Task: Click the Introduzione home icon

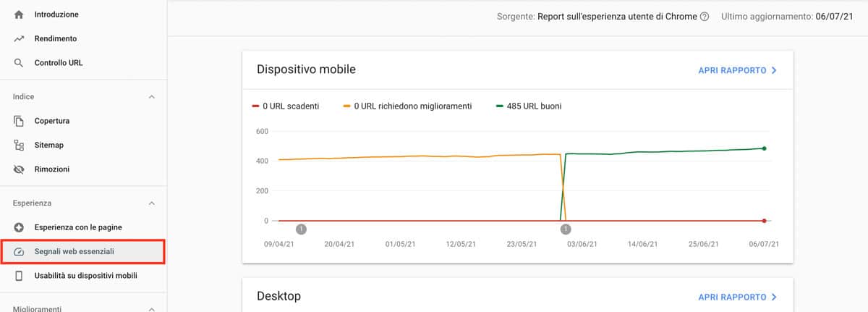Action: pos(20,14)
